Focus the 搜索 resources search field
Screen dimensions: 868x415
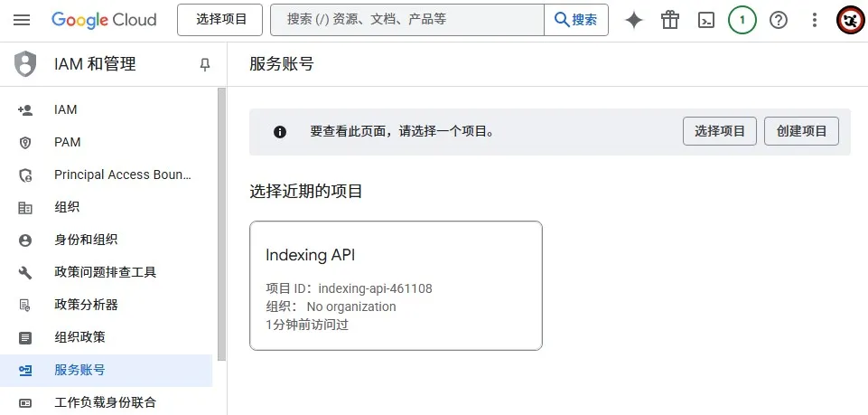[406, 20]
